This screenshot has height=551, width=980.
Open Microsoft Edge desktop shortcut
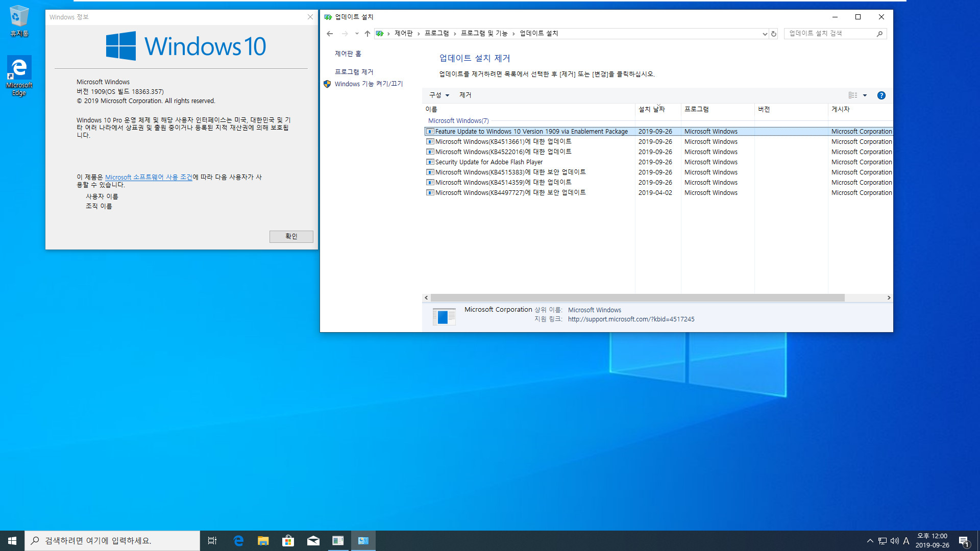tap(19, 76)
